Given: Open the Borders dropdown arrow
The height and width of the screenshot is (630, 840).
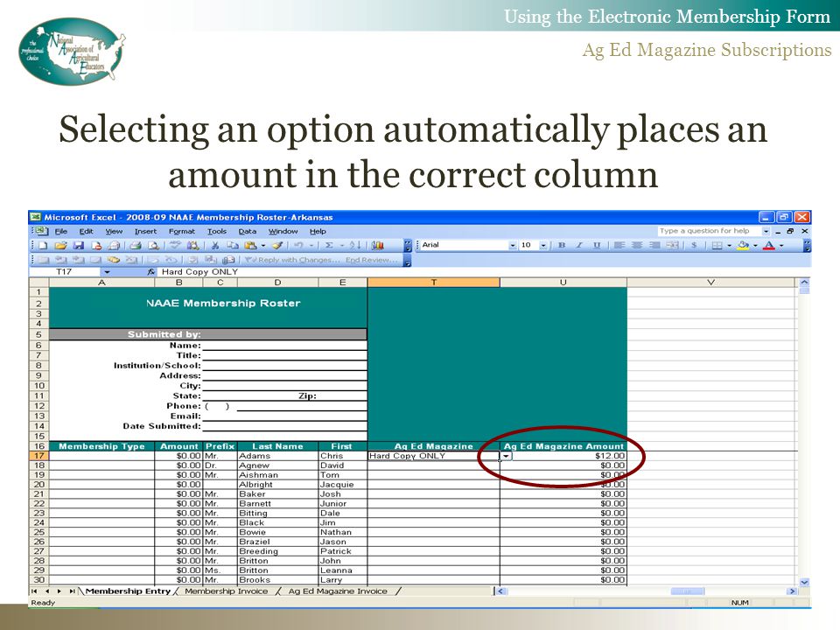Looking at the screenshot, I should click(729, 245).
